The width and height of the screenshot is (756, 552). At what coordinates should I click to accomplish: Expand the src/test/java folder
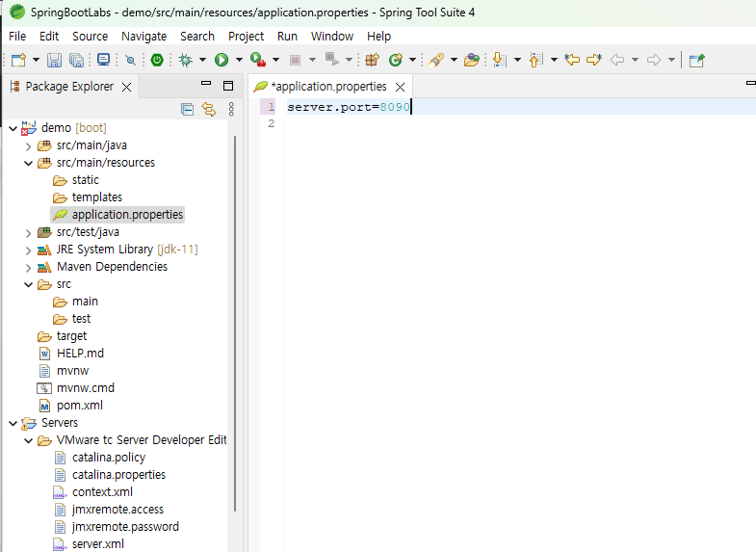click(29, 233)
